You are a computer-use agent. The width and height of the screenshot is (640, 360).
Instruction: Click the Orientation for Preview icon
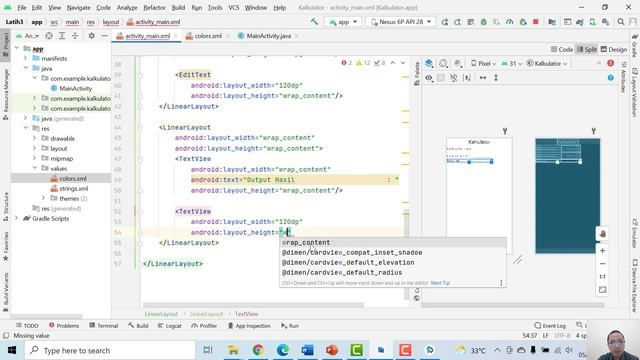[x=443, y=63]
